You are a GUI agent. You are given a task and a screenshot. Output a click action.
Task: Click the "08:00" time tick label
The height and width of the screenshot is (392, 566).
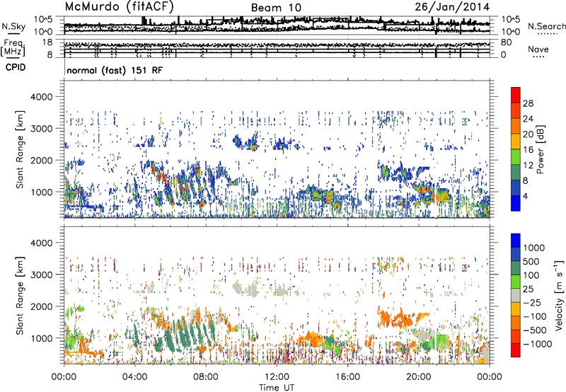pyautogui.click(x=205, y=377)
